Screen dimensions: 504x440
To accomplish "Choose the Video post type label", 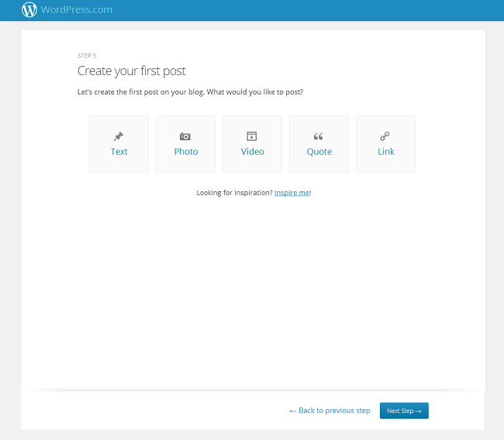I will coord(252,152).
